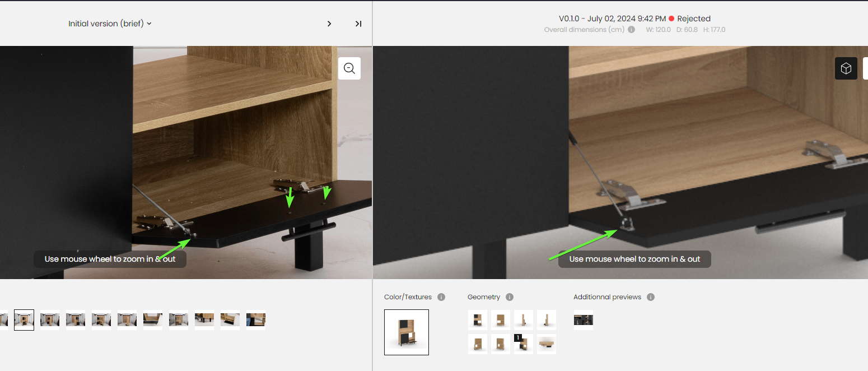Click info icon next to Overall dimensions
This screenshot has width=868, height=371.
(632, 30)
